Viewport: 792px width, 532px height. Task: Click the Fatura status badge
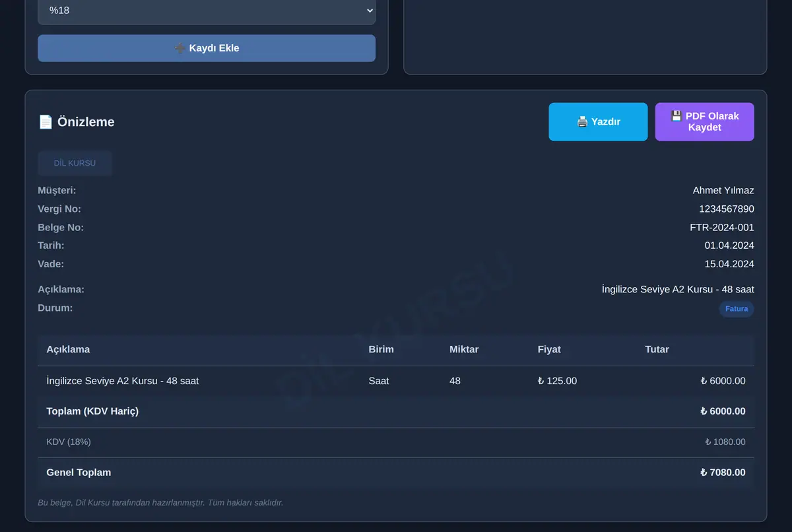point(737,309)
